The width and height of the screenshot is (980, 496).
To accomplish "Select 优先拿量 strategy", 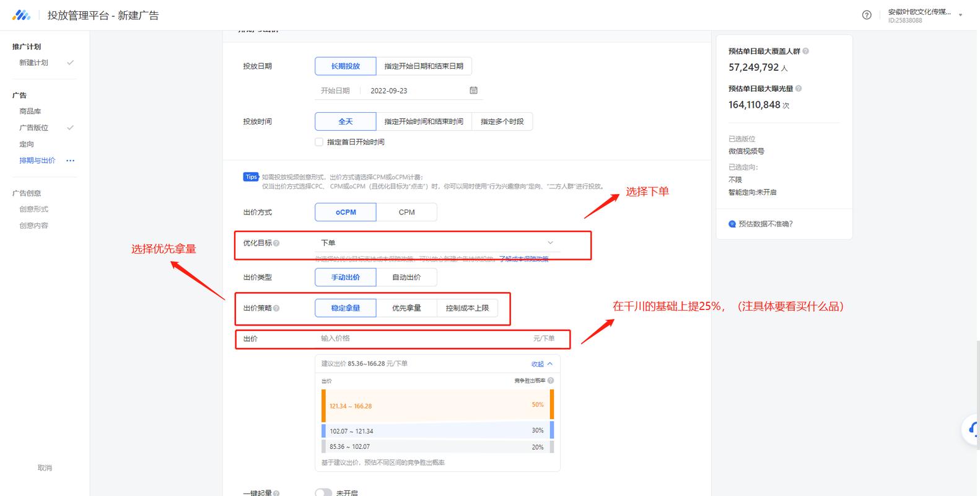I will pyautogui.click(x=406, y=308).
